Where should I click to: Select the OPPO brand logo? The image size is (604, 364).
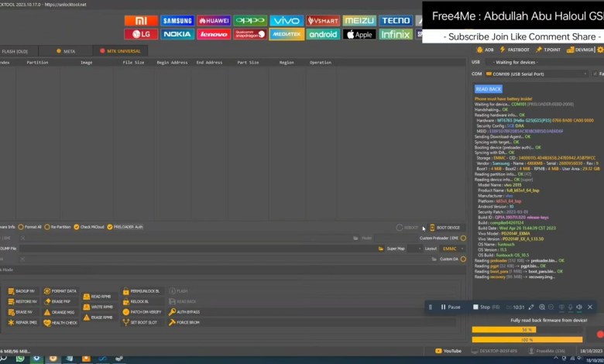click(x=250, y=21)
